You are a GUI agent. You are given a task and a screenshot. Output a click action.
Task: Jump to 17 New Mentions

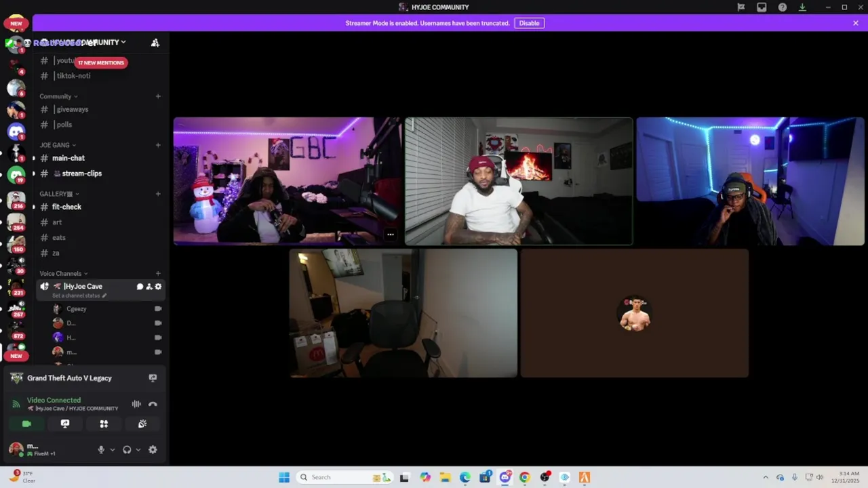(101, 62)
